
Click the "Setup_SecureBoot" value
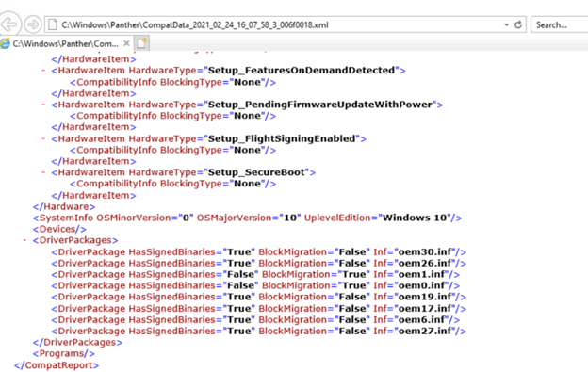(x=256, y=172)
